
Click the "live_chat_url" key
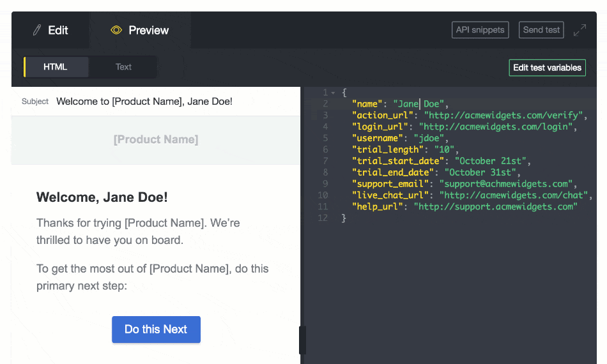pyautogui.click(x=390, y=195)
